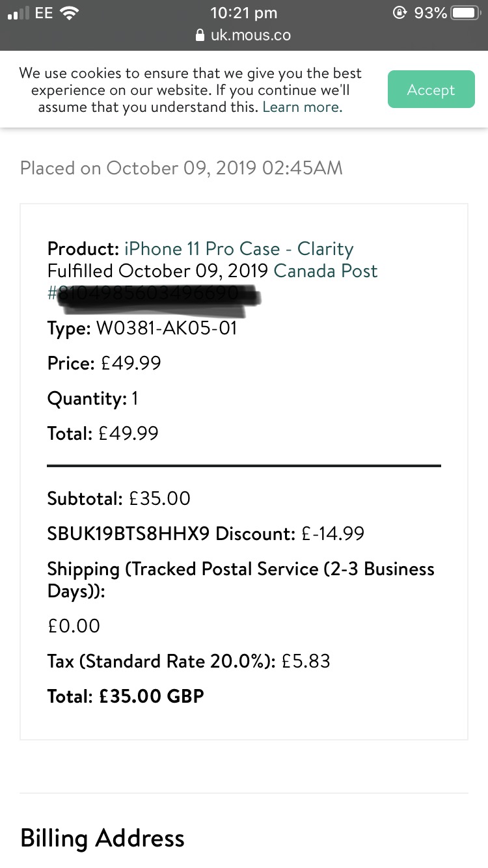
Task: Tap the Total: £35.00 GBP line
Action: click(x=126, y=696)
